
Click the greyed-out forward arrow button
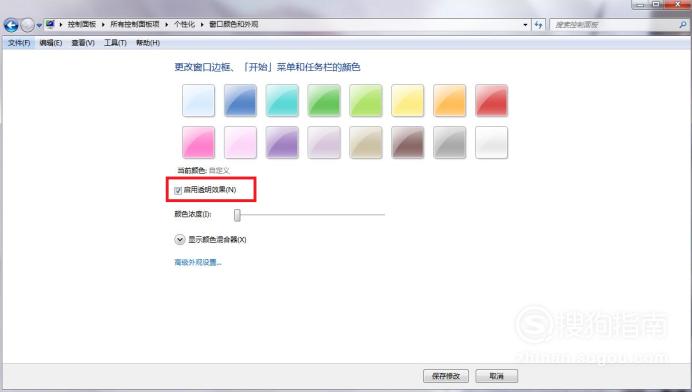point(27,25)
